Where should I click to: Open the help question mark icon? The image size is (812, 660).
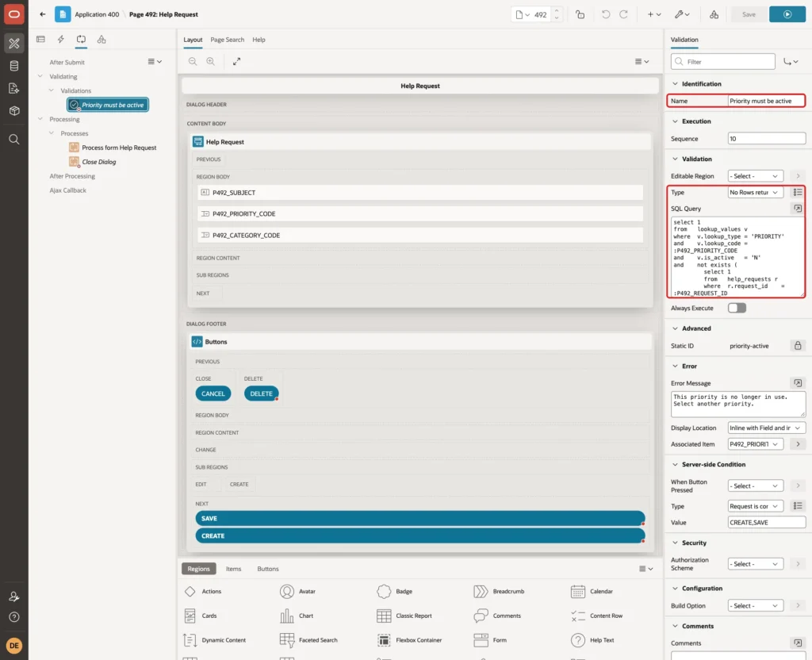click(x=14, y=617)
